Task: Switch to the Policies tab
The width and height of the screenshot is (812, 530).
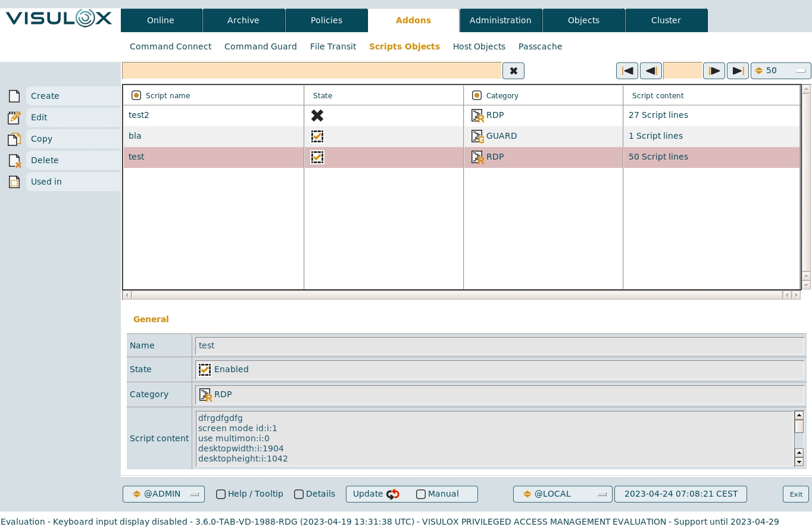Action: [x=326, y=20]
